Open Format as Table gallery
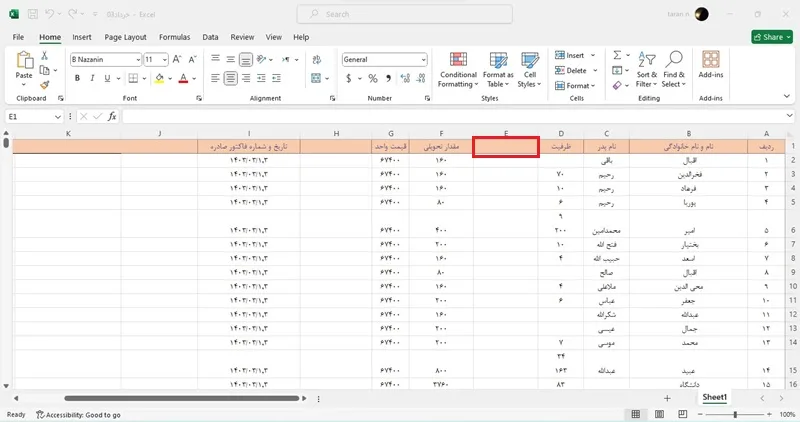The width and height of the screenshot is (800, 422). 498,70
